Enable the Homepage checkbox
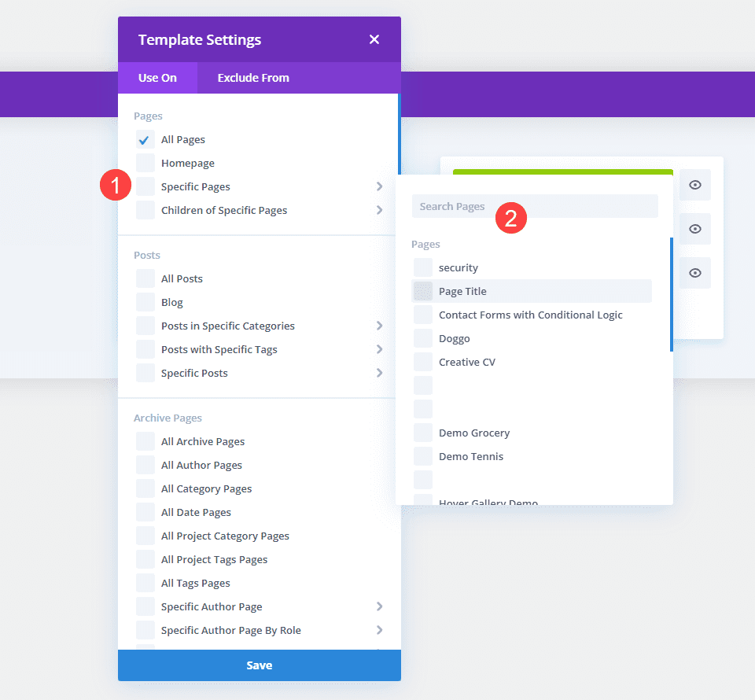The height and width of the screenshot is (700, 755). click(x=145, y=163)
